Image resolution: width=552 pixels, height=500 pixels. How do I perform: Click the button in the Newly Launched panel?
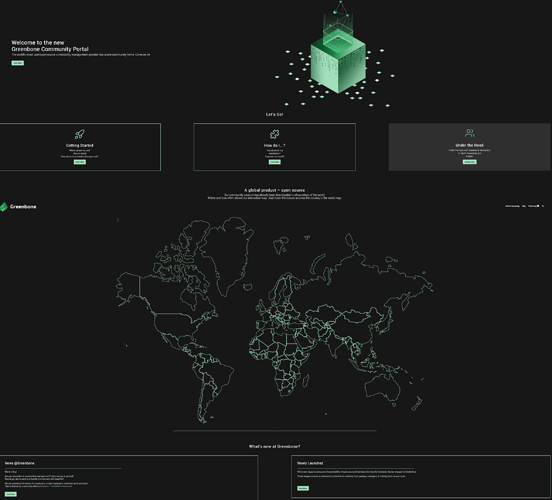[x=303, y=488]
